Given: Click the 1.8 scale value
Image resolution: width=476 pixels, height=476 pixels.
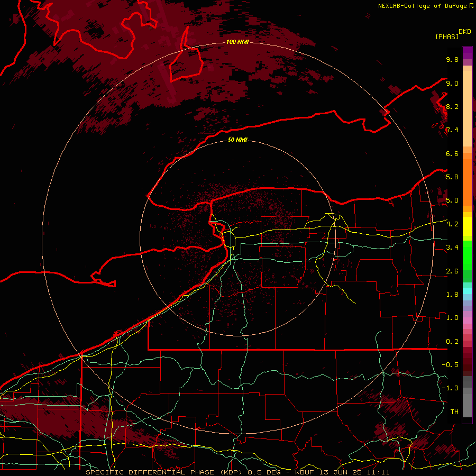Looking at the screenshot, I should (x=452, y=294).
